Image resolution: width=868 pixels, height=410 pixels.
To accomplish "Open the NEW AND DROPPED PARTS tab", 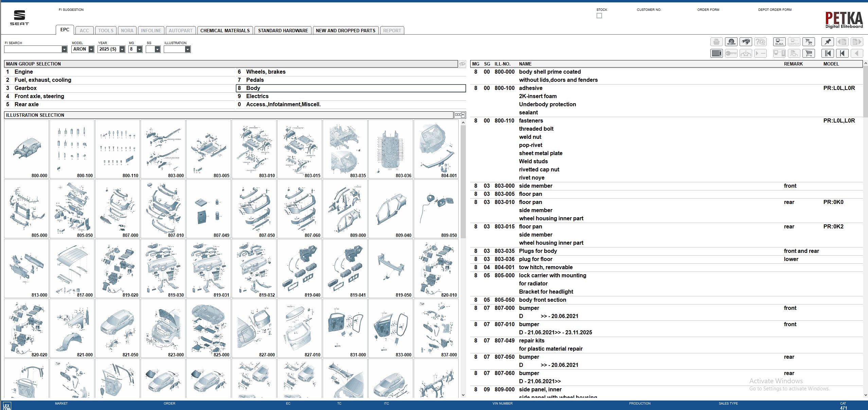I will click(346, 31).
